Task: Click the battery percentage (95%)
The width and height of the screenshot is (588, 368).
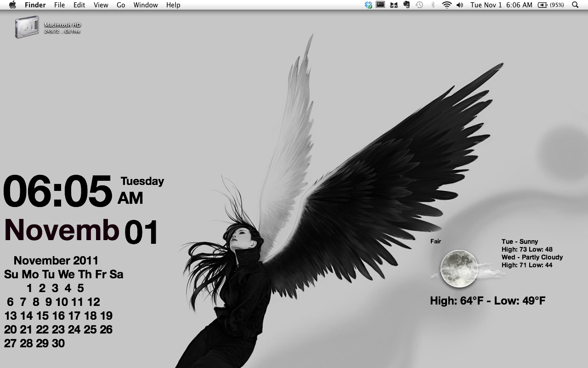Action: tap(557, 5)
